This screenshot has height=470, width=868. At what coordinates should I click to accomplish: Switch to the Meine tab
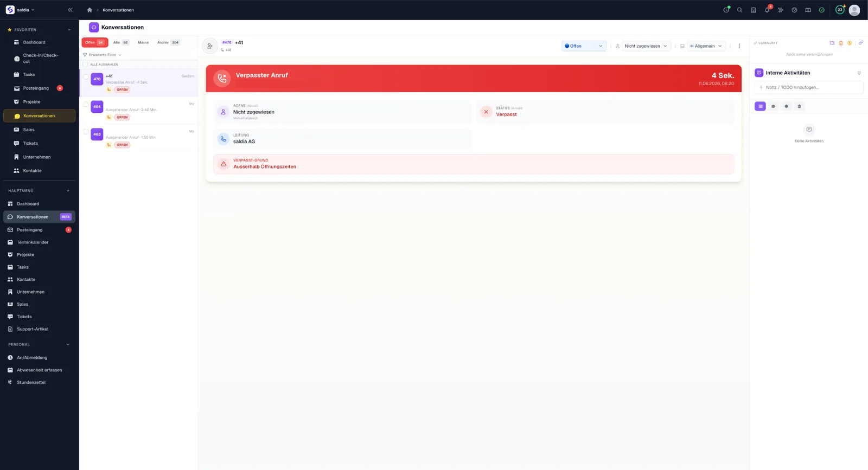pos(143,42)
